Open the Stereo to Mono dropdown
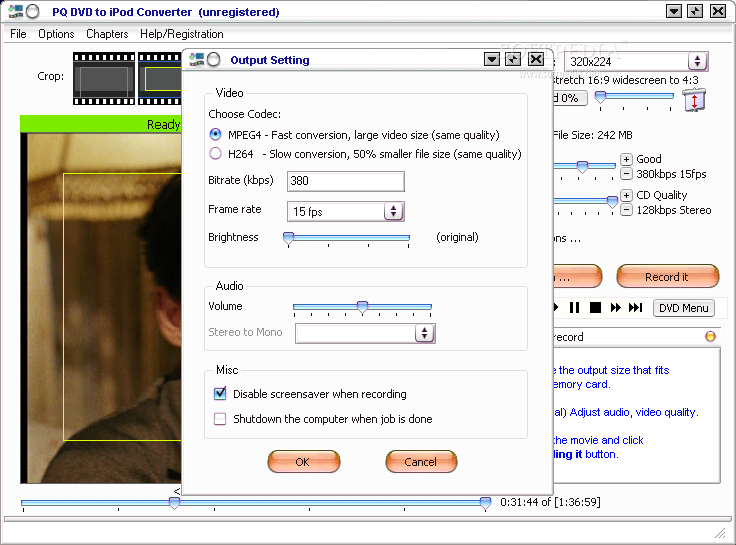 (424, 333)
